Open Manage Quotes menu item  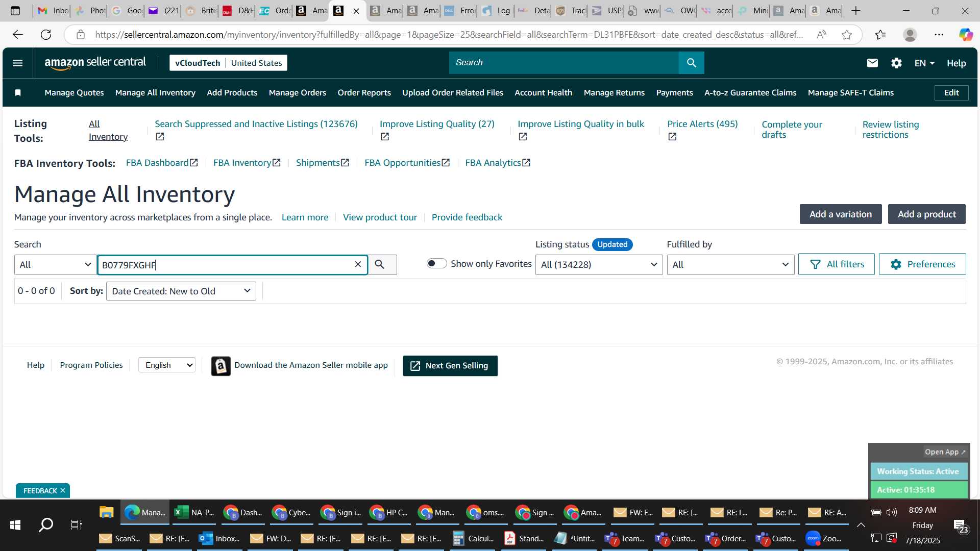[x=74, y=93]
